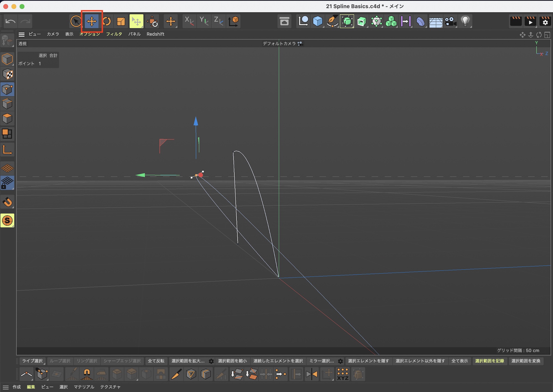Viewport: 553px width, 392px height.
Task: Click the Camera object icon
Action: tap(450, 21)
